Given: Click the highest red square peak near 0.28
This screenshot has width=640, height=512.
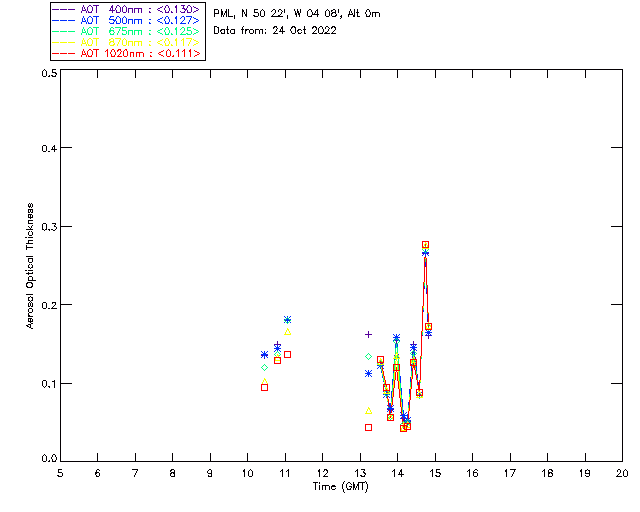Looking at the screenshot, I should point(425,245).
